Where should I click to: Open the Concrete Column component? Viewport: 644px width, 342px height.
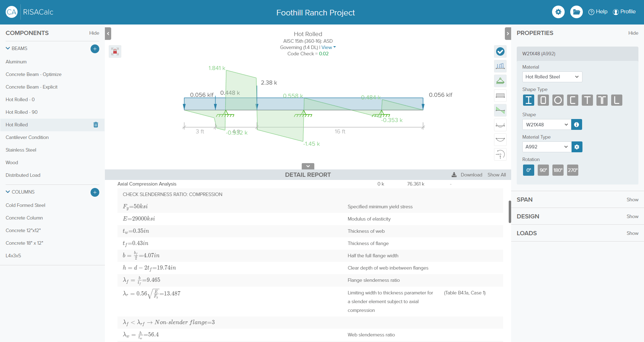click(x=24, y=218)
